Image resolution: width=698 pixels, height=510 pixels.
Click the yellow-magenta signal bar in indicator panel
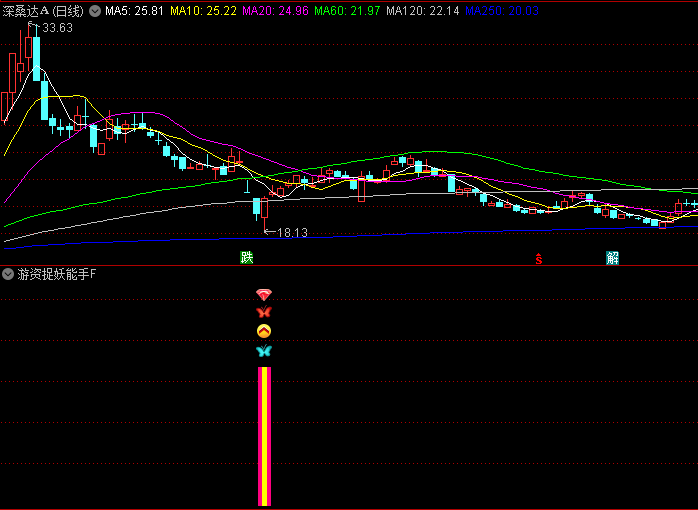[265, 436]
